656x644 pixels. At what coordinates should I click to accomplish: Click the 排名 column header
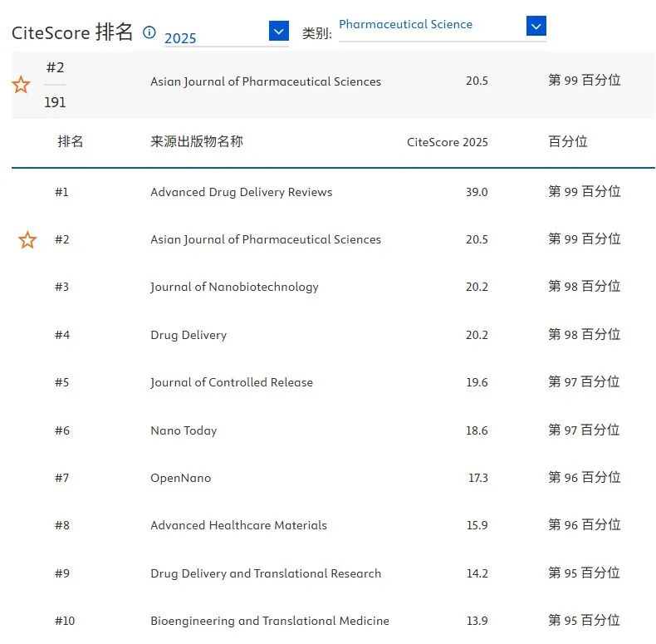[x=71, y=141]
